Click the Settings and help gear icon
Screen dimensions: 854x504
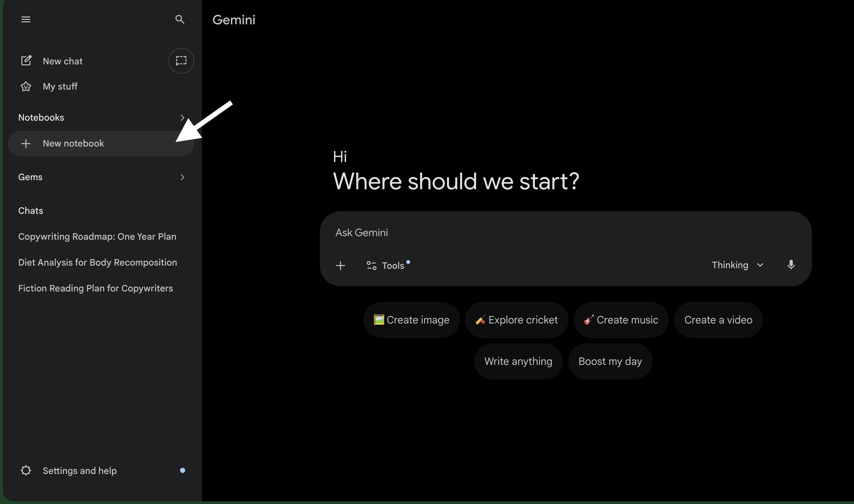coord(26,470)
